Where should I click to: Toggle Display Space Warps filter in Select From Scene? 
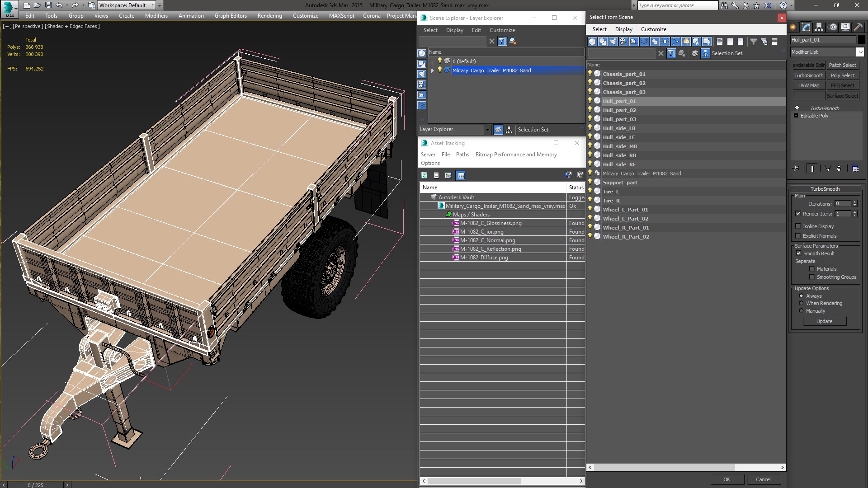click(x=644, y=42)
